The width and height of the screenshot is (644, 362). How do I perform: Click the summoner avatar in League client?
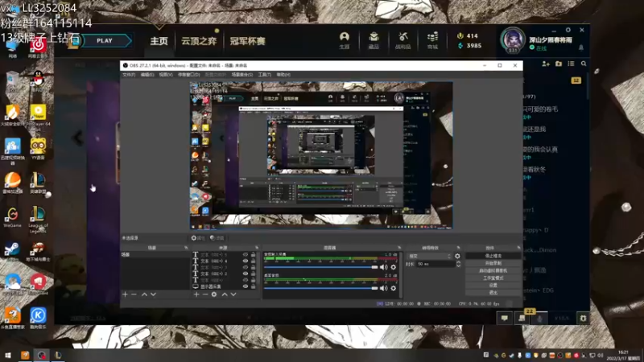(512, 40)
